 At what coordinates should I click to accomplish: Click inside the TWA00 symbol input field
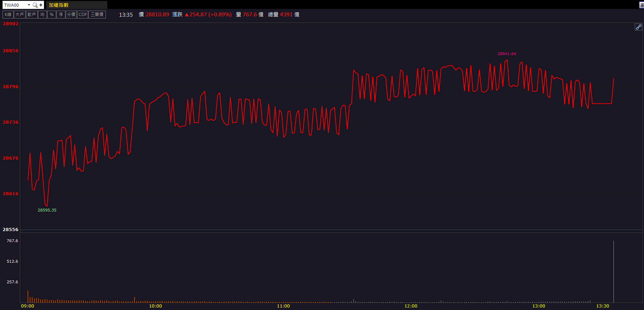coord(14,5)
